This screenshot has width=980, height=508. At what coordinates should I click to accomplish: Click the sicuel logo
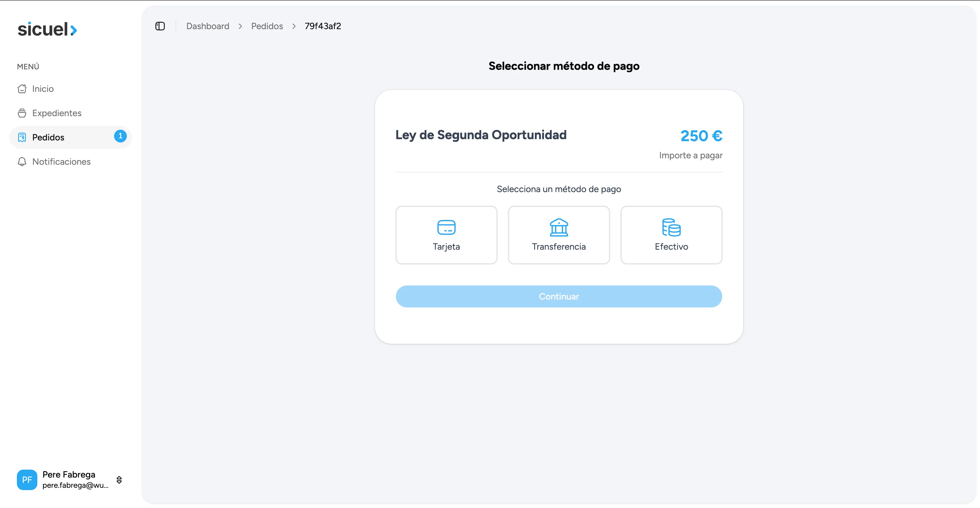coord(48,29)
